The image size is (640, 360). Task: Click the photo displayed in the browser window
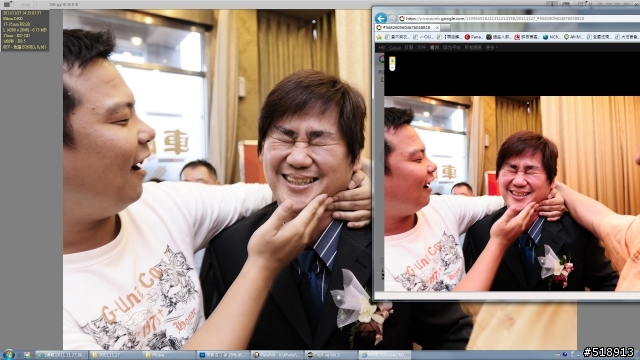pyautogui.click(x=512, y=193)
